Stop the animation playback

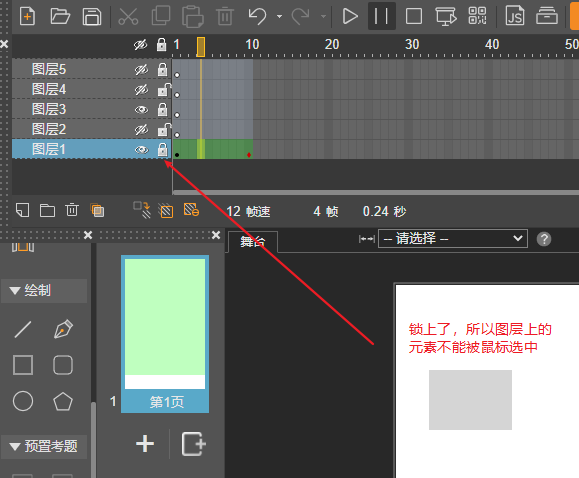coord(414,16)
